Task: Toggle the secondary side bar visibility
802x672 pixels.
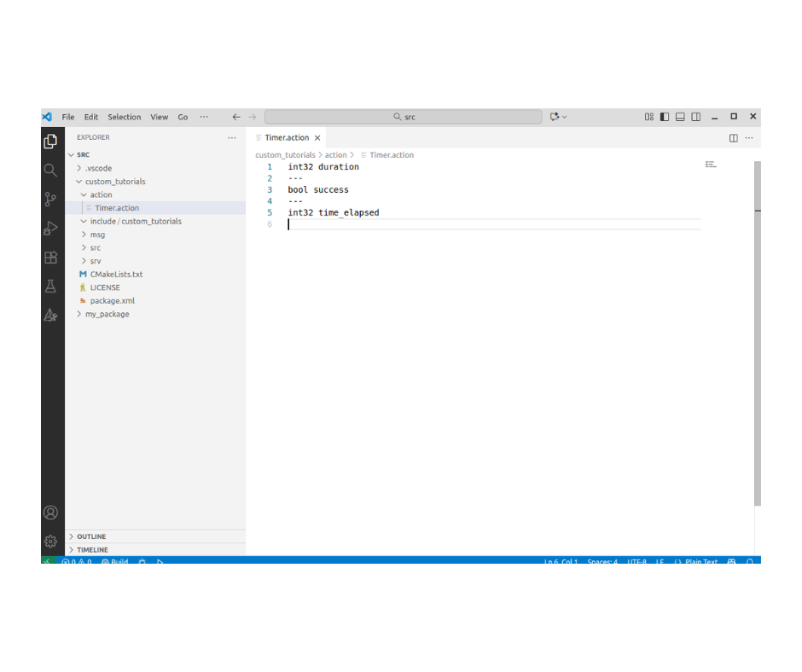Action: (x=696, y=117)
